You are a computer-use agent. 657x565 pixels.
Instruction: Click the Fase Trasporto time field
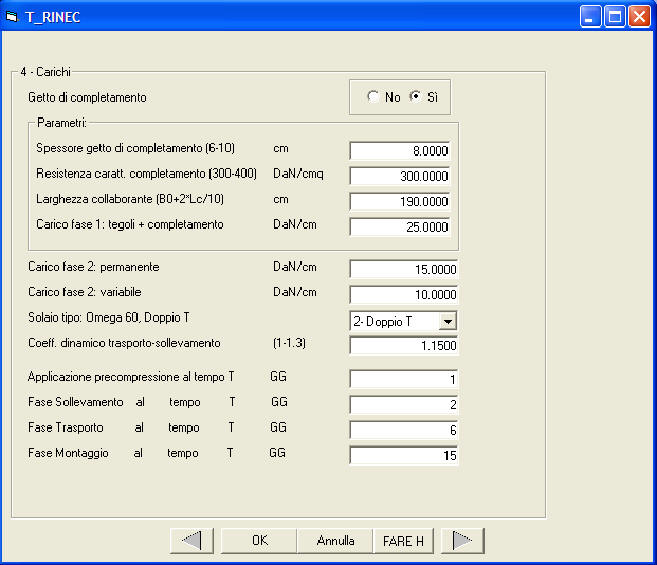(403, 429)
